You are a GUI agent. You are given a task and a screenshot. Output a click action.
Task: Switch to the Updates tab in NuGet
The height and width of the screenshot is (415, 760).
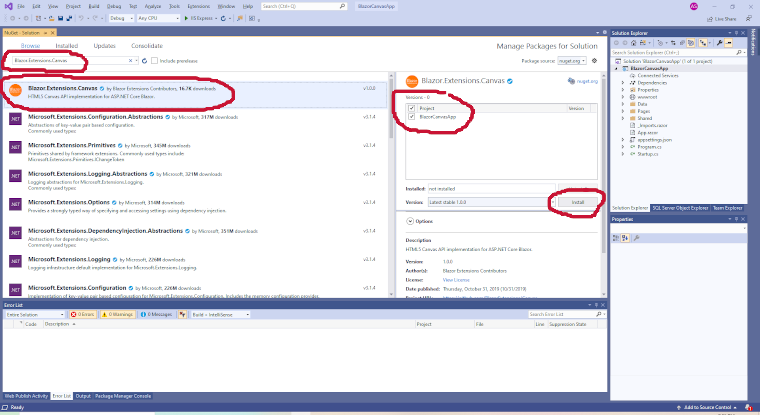tap(104, 46)
